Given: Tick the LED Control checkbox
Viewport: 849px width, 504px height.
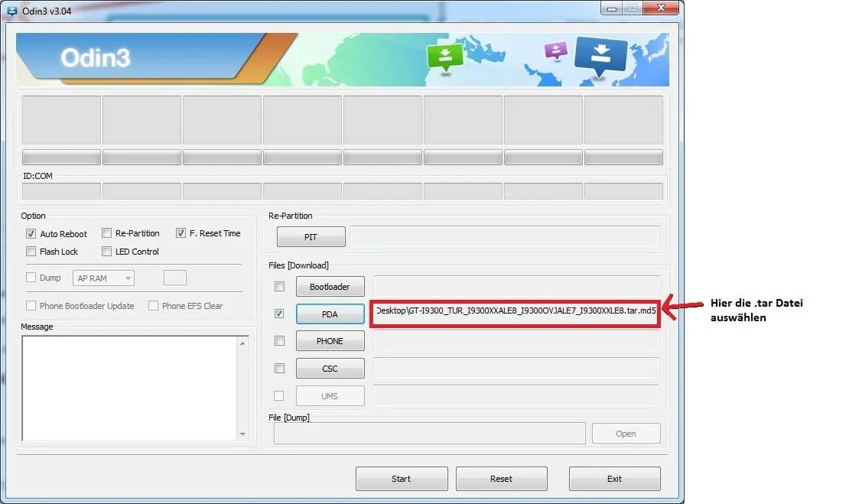Looking at the screenshot, I should (106, 252).
